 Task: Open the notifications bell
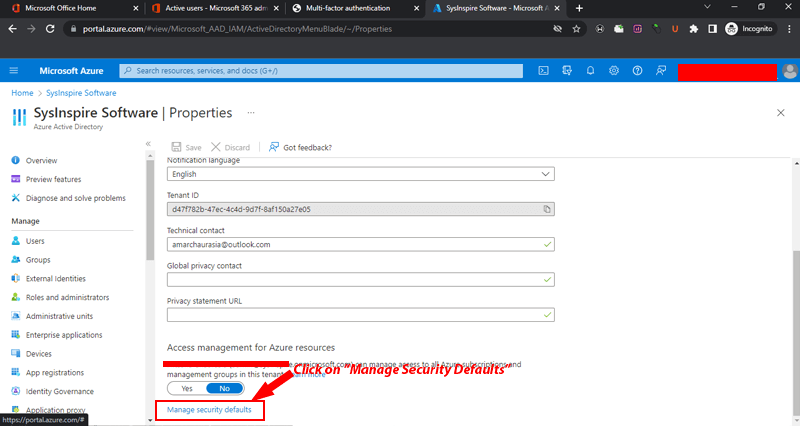590,71
